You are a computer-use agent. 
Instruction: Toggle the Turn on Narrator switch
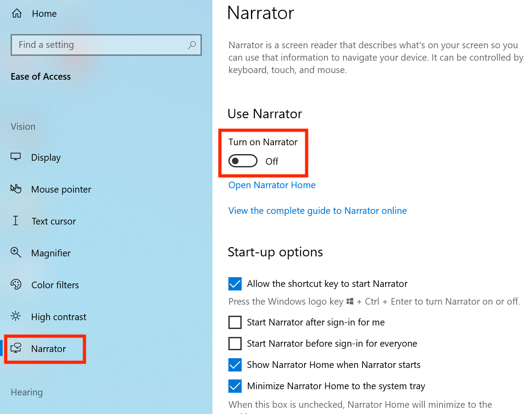[243, 161]
